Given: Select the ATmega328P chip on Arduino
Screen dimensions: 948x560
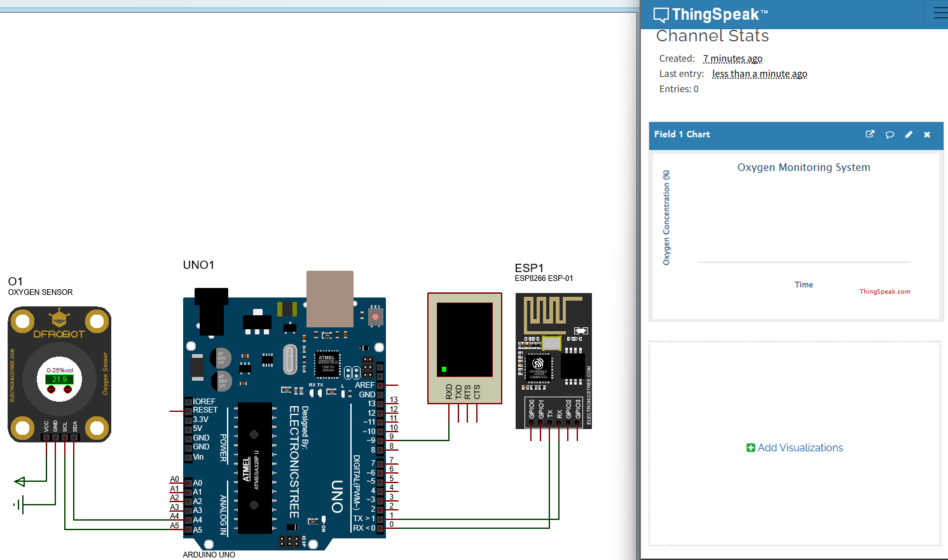Looking at the screenshot, I should tap(254, 467).
